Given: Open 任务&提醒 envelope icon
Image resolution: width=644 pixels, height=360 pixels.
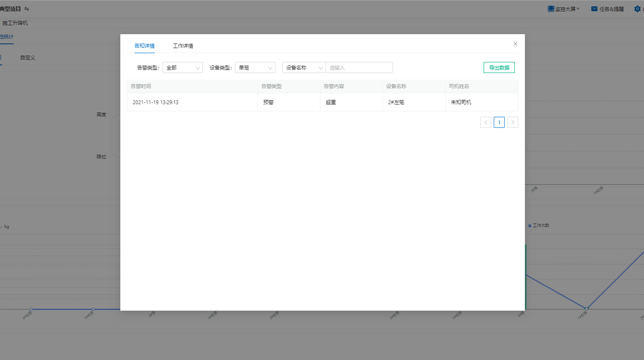Looking at the screenshot, I should coord(594,9).
